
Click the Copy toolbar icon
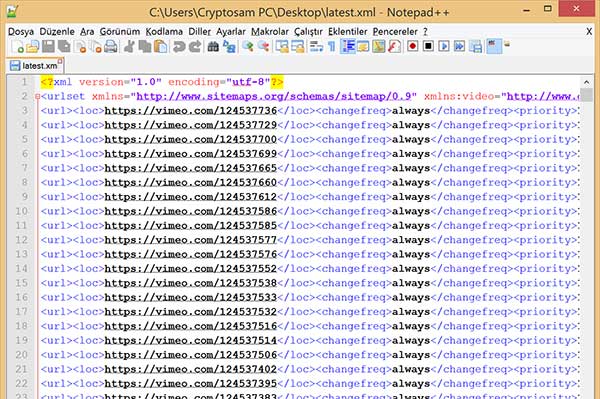tap(145, 46)
